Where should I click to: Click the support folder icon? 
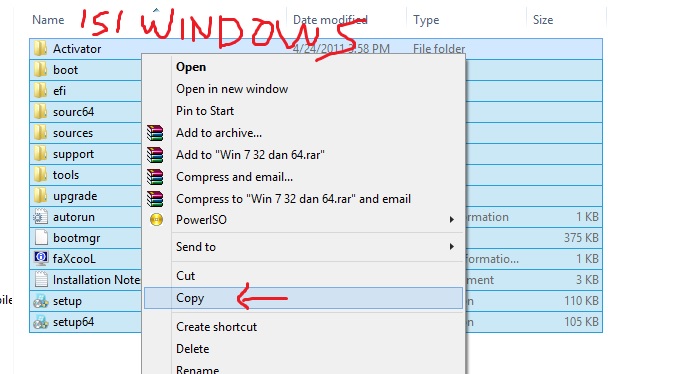40,154
